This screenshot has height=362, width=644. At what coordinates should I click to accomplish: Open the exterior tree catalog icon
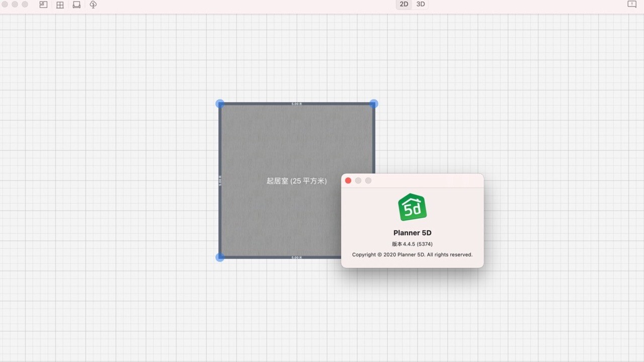coord(93,5)
